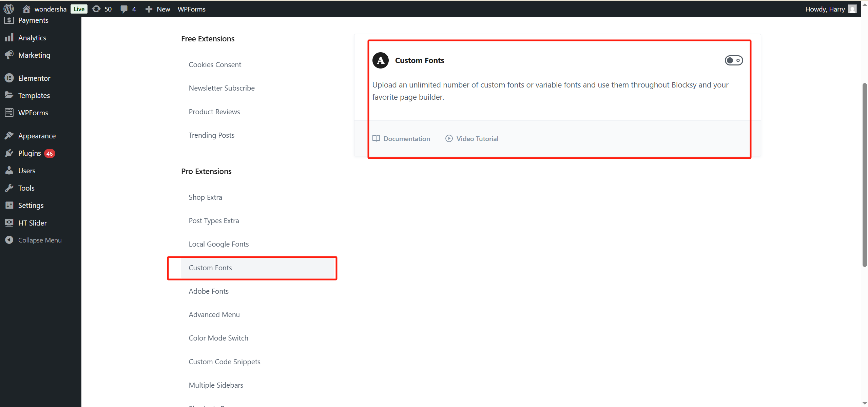Select Cookies Consent extension
The height and width of the screenshot is (407, 868).
point(215,64)
